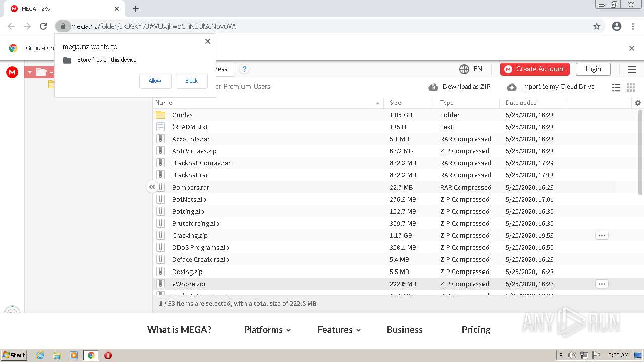This screenshot has height=362, width=644.
Task: Click the volume icon in system tray
Action: (572, 355)
